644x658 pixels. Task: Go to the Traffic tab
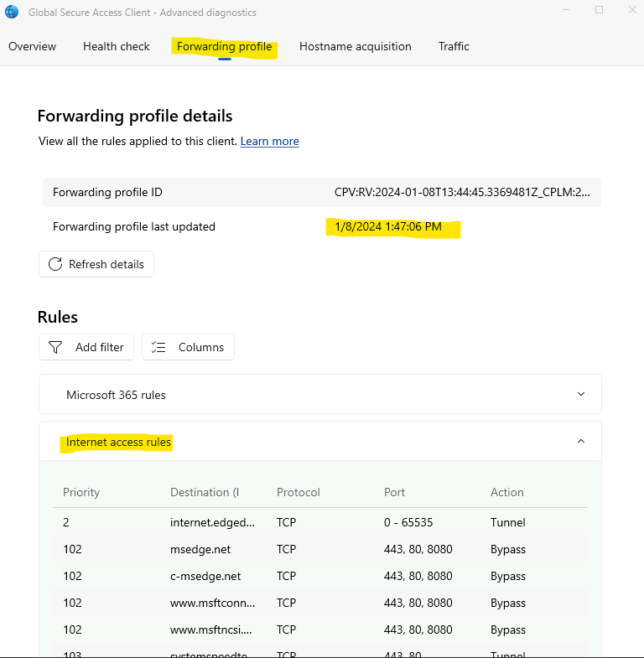coord(454,46)
